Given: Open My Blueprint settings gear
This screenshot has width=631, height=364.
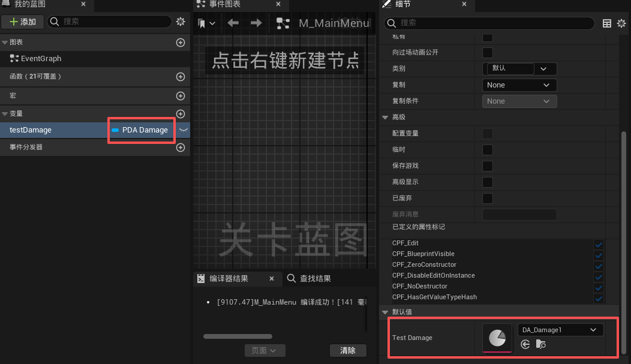Looking at the screenshot, I should tap(181, 22).
